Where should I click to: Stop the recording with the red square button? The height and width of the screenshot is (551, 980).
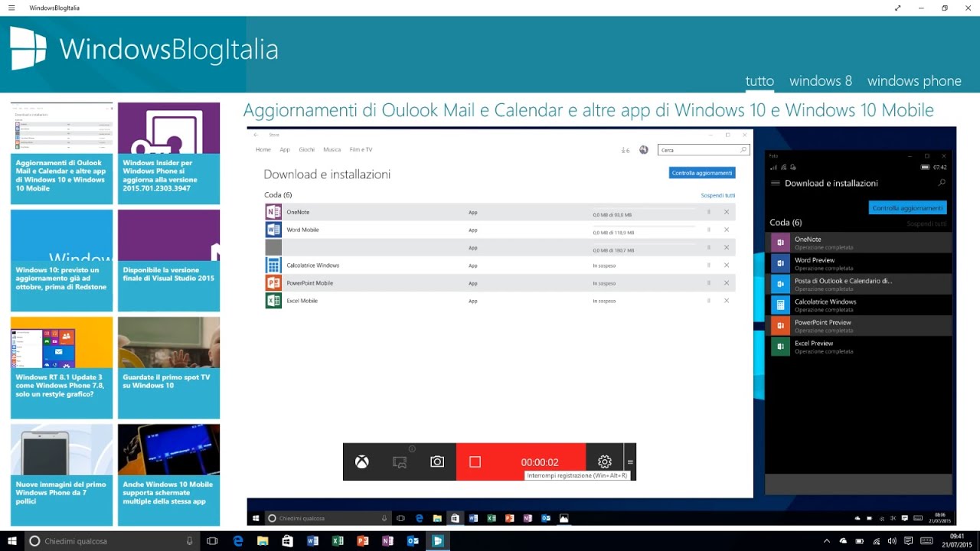tap(475, 461)
